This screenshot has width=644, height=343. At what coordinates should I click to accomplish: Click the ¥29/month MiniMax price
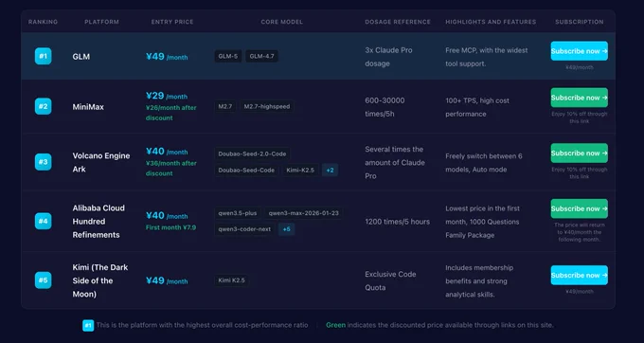(167, 96)
